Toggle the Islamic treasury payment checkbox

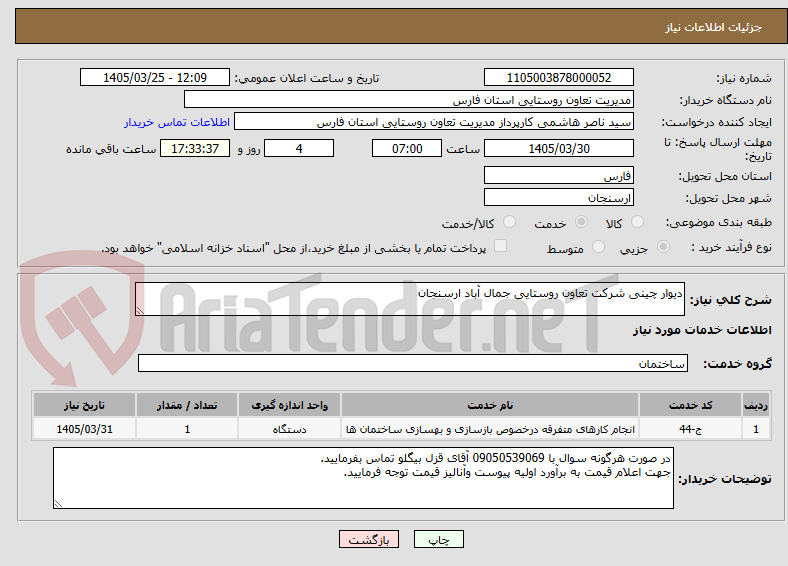(x=500, y=246)
